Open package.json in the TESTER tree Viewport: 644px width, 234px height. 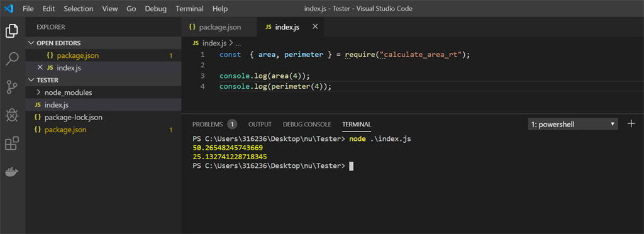pyautogui.click(x=104, y=130)
